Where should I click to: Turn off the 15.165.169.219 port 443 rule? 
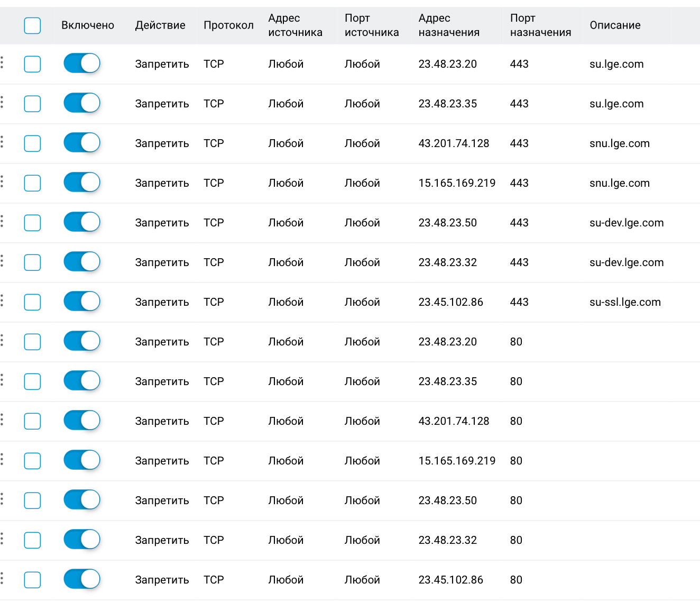pos(82,183)
